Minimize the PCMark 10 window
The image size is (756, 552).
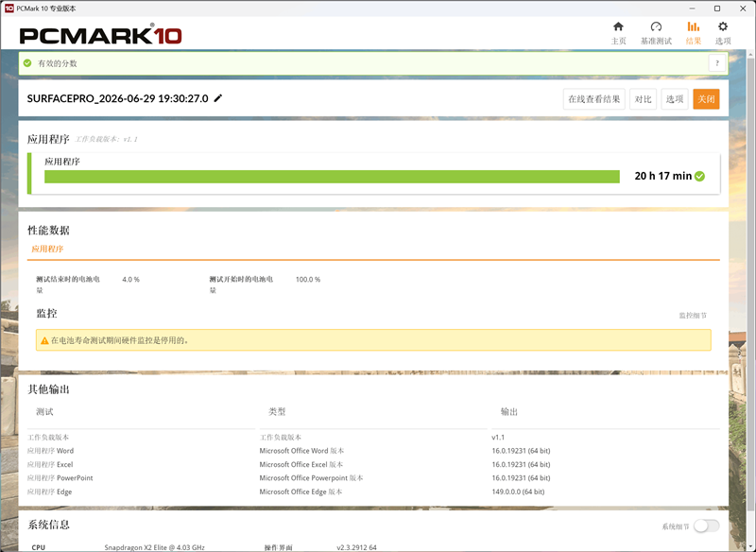[693, 9]
